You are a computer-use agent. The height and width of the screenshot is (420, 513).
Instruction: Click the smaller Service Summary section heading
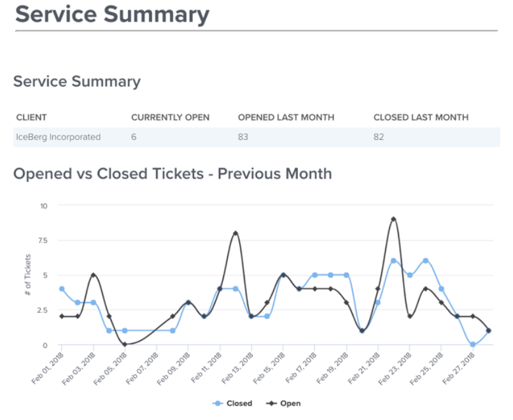click(x=77, y=82)
